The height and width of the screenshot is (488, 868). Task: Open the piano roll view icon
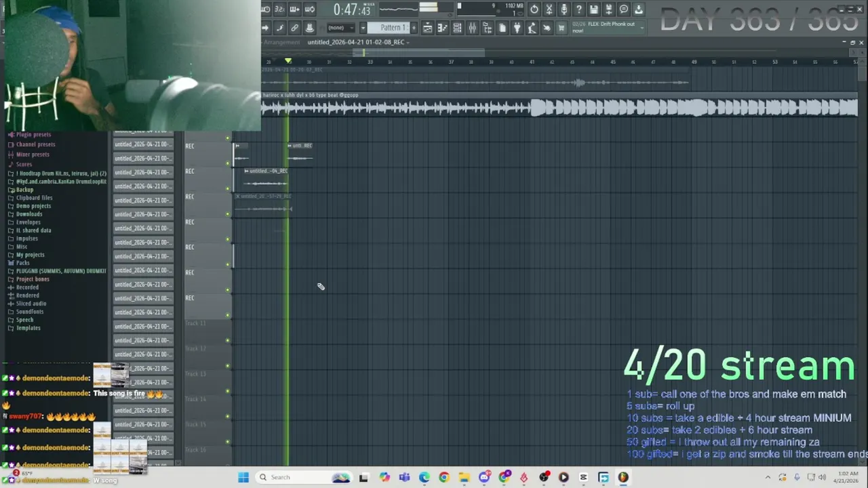(442, 28)
